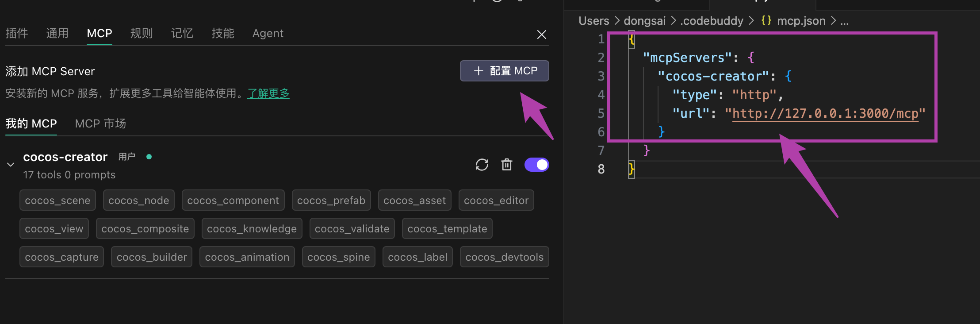Select the cocos_prefab tool tag
The width and height of the screenshot is (980, 324).
[x=331, y=201]
